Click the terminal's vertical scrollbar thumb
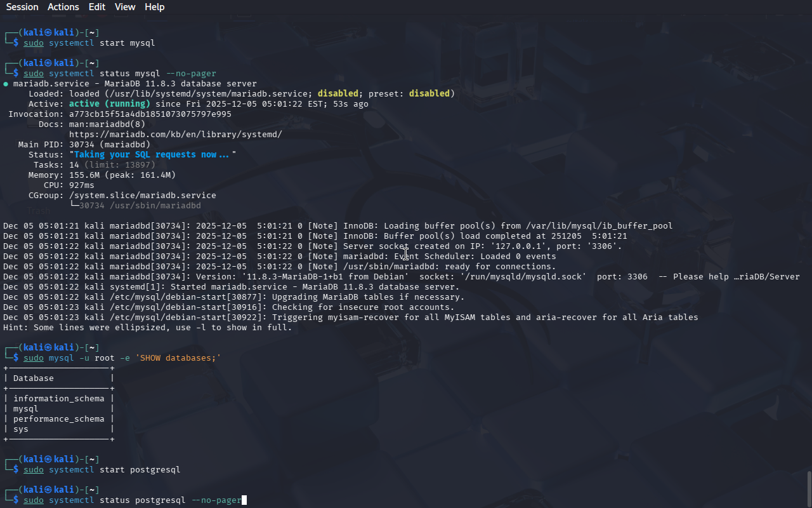This screenshot has width=812, height=508. click(809, 488)
